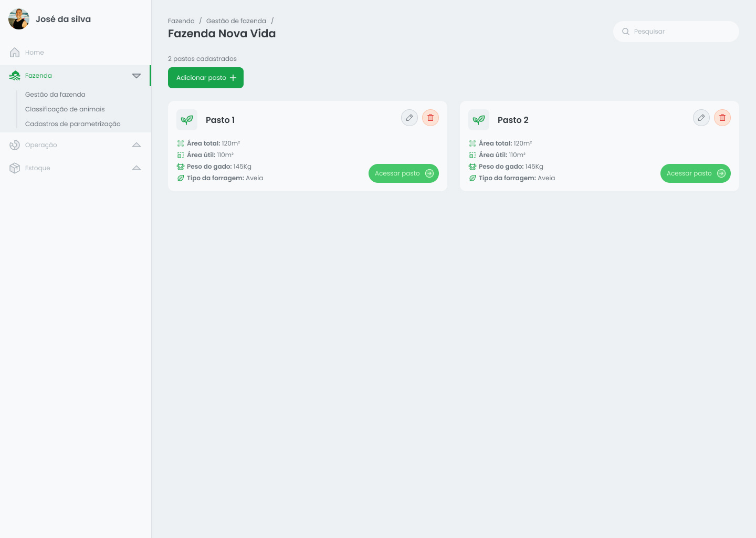Click the arrow icon inside Acessar pasto on Pasto 2
Image resolution: width=756 pixels, height=538 pixels.
(x=721, y=173)
